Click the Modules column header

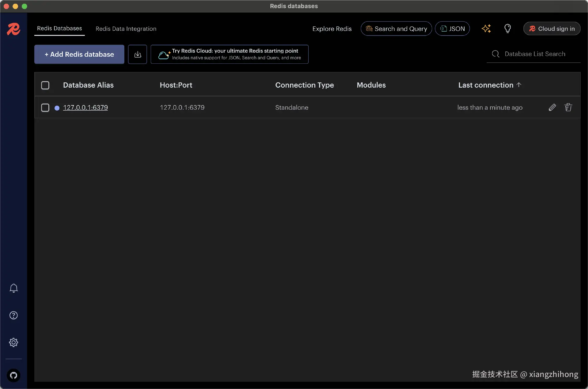(x=371, y=85)
